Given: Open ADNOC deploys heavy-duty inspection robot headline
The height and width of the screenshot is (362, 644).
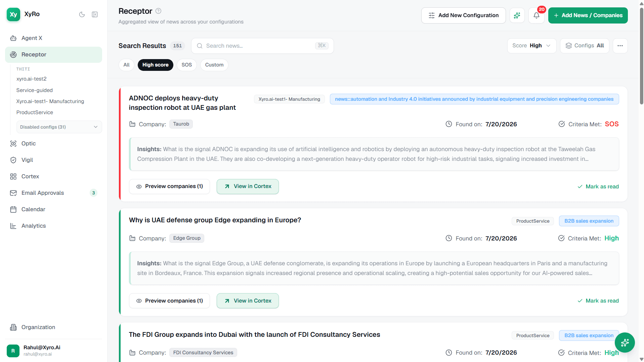Looking at the screenshot, I should (x=182, y=103).
